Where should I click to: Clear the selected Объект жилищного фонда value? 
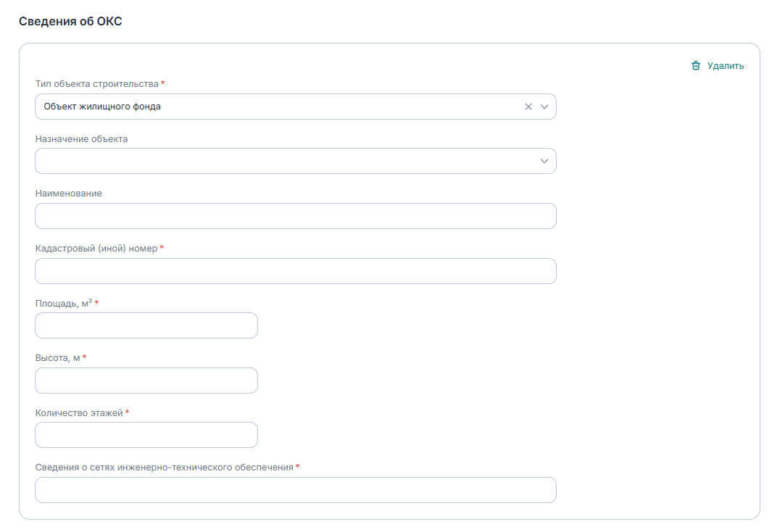528,107
